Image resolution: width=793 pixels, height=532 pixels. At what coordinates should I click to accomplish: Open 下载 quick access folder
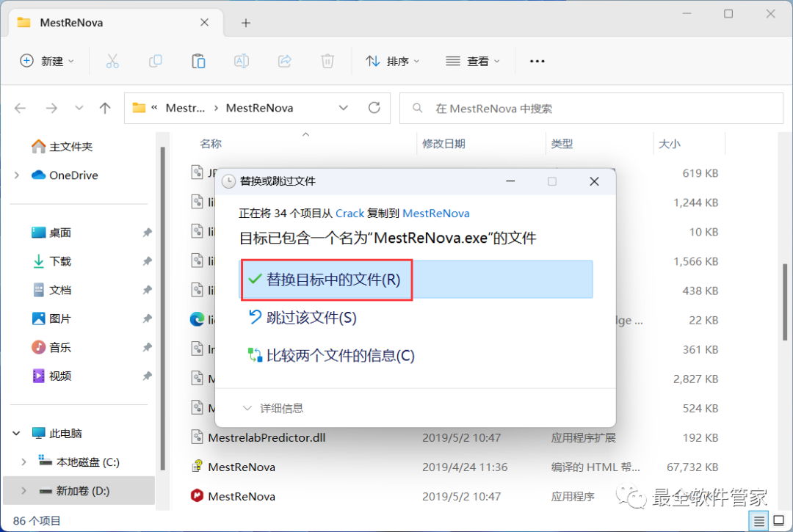pos(51,261)
